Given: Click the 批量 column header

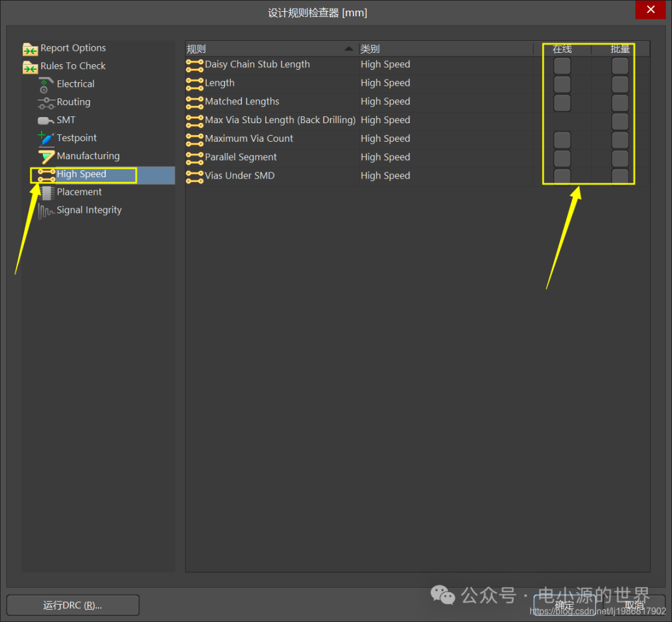Looking at the screenshot, I should pyautogui.click(x=620, y=49).
